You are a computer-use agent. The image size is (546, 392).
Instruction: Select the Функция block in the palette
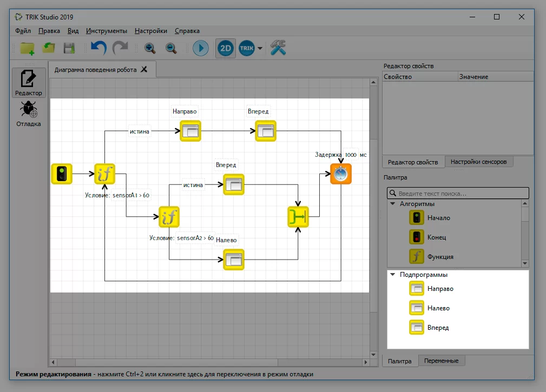432,257
